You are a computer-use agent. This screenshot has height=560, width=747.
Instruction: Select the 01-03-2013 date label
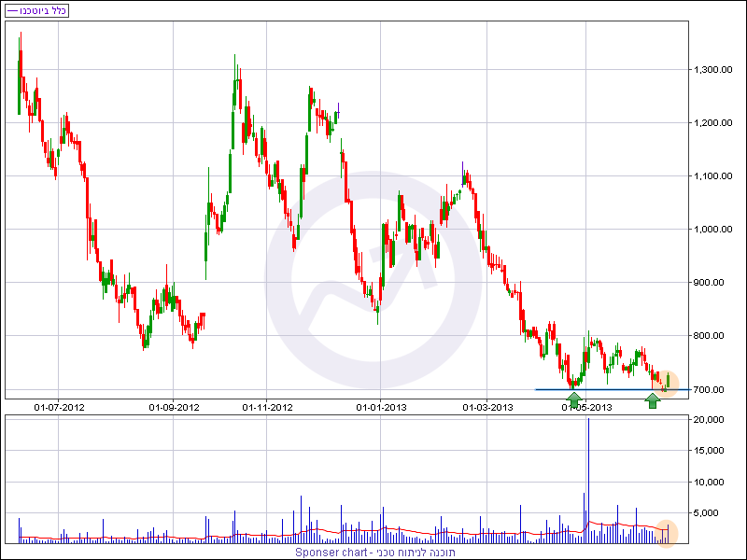pyautogui.click(x=488, y=407)
